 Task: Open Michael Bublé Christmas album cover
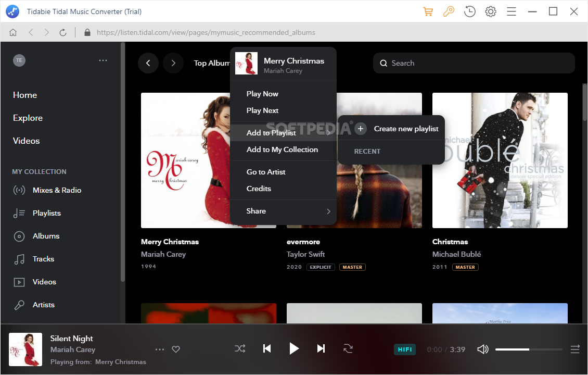(500, 160)
